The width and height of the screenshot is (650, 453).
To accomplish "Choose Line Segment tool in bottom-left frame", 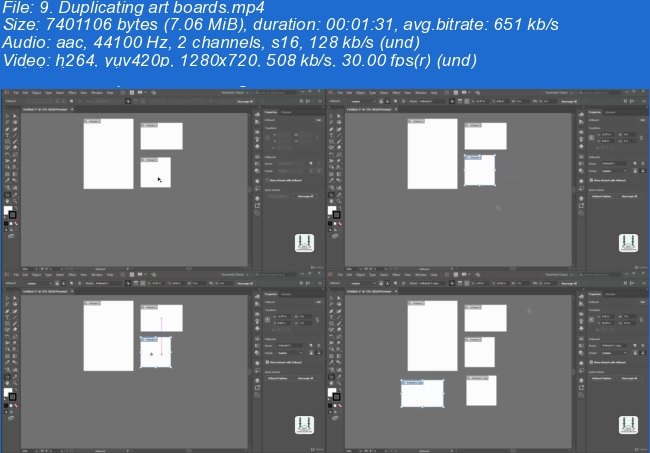I will coord(15,317).
